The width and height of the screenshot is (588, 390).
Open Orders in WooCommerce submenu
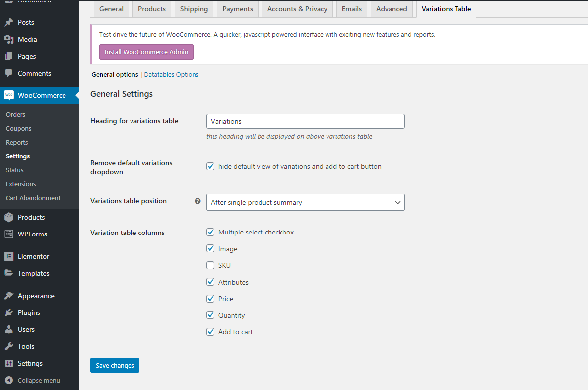(16, 114)
